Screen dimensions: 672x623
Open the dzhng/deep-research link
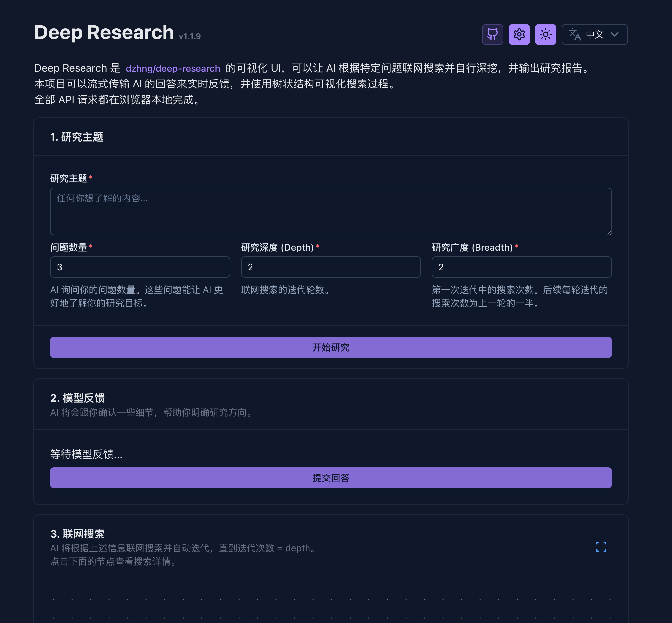click(173, 68)
